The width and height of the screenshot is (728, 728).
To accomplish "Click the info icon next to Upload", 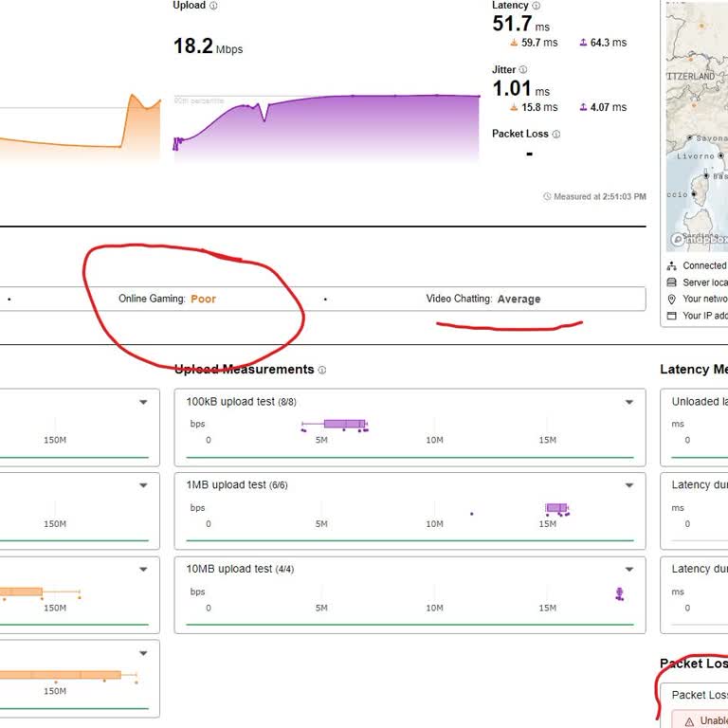I will (213, 6).
